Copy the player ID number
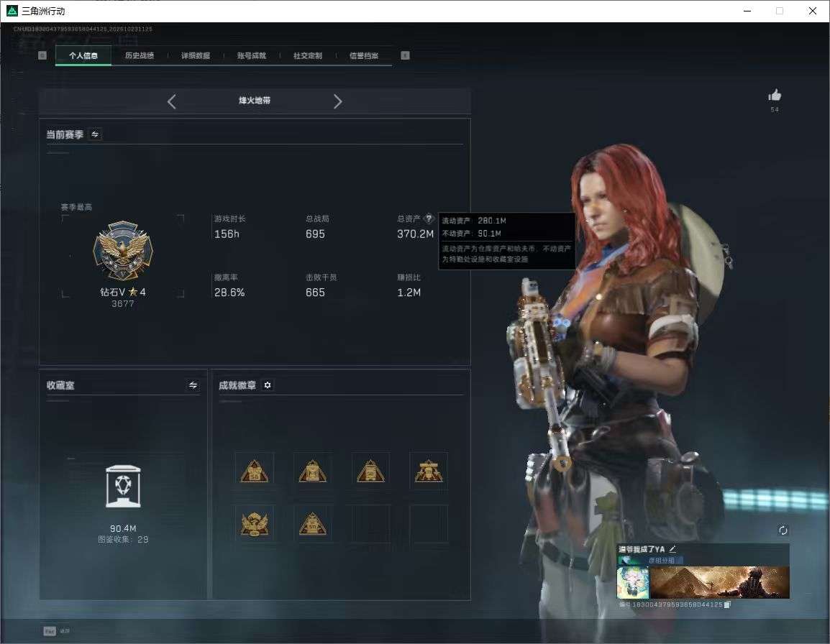 point(727,604)
